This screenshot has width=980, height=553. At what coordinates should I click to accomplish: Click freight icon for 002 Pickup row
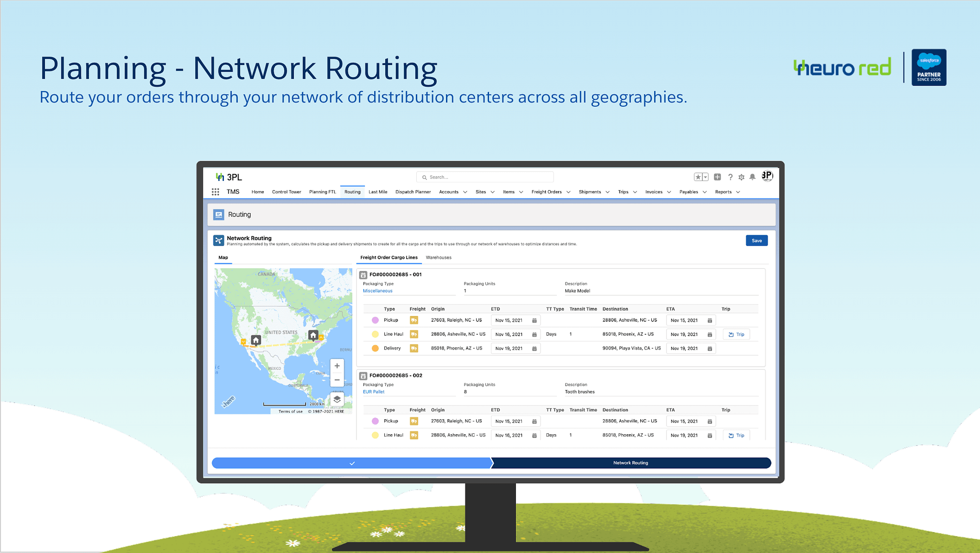414,421
